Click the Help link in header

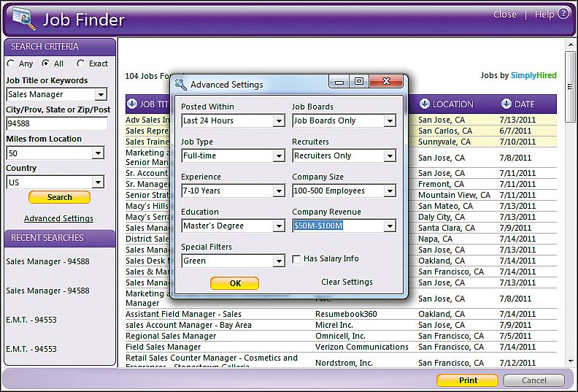point(544,15)
